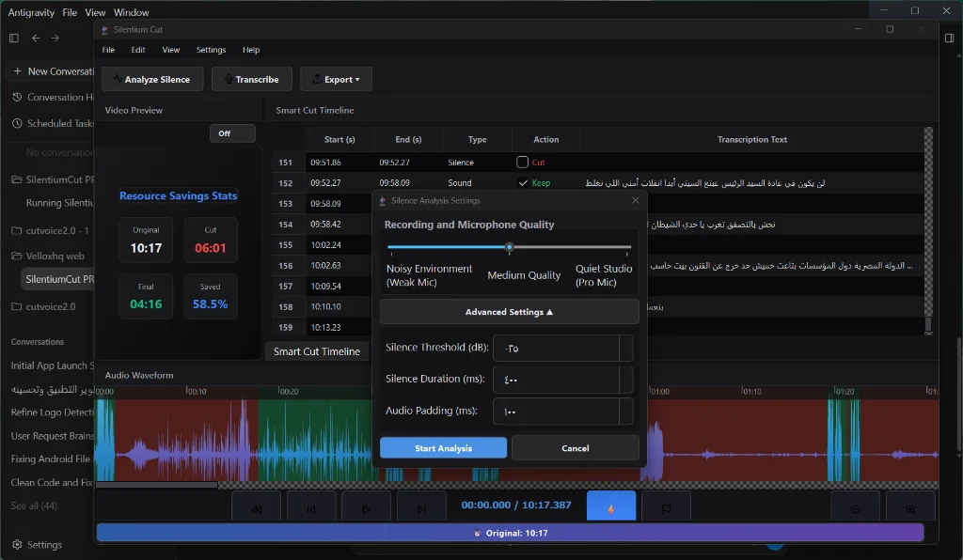
Task: Open Settings in Antigravity sidebar
Action: click(x=37, y=545)
